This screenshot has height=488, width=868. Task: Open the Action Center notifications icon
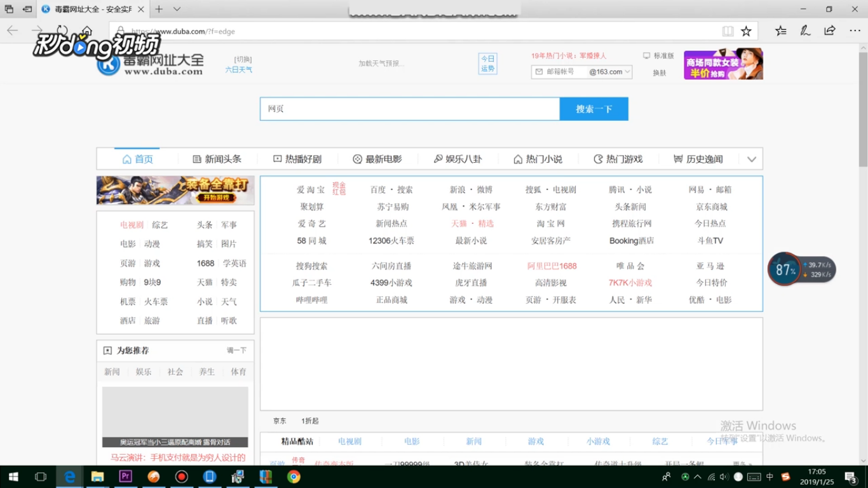tap(851, 477)
